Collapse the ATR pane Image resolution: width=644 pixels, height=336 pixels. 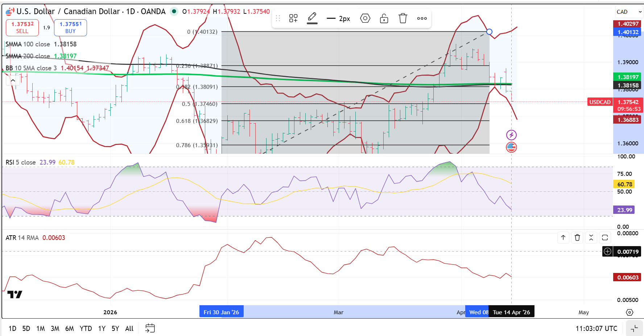pos(591,237)
